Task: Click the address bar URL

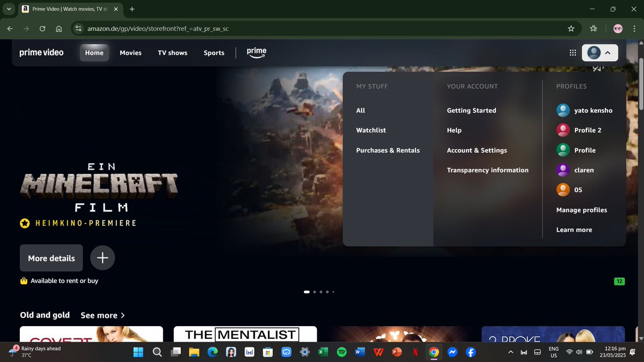Action: [158, 28]
